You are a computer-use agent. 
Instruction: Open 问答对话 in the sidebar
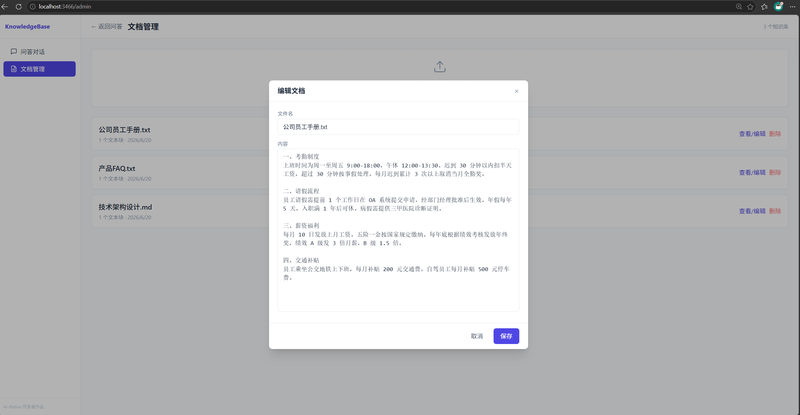point(39,52)
